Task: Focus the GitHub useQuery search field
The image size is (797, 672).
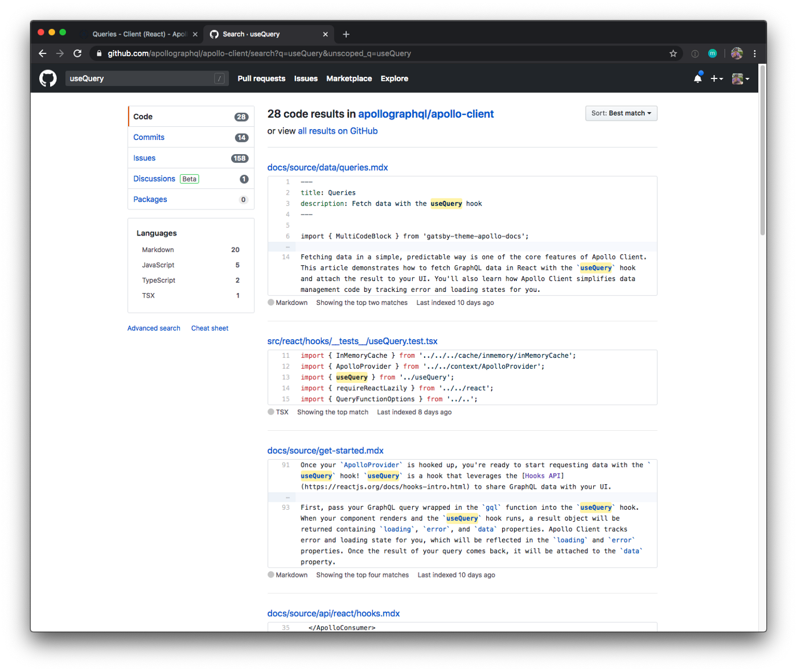Action: (147, 79)
